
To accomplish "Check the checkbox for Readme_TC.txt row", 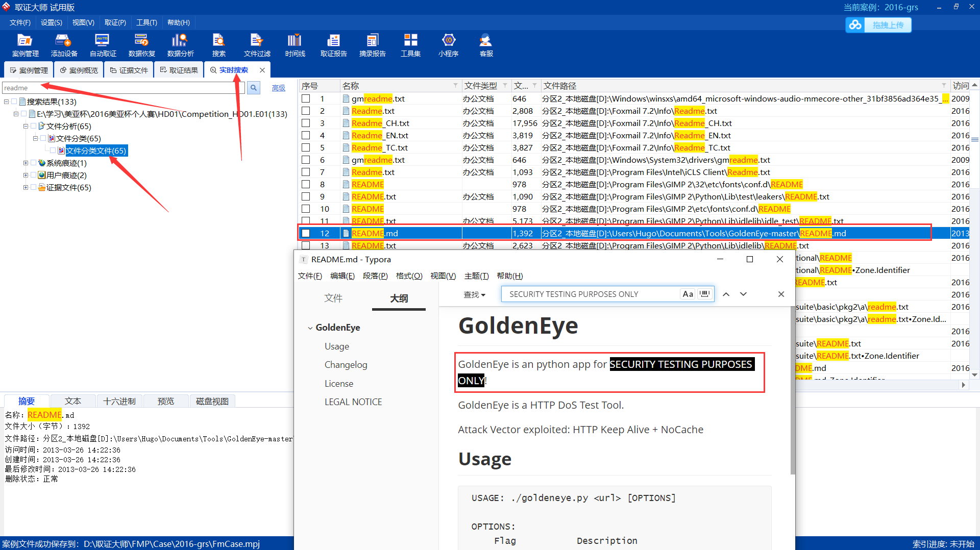I will 306,147.
